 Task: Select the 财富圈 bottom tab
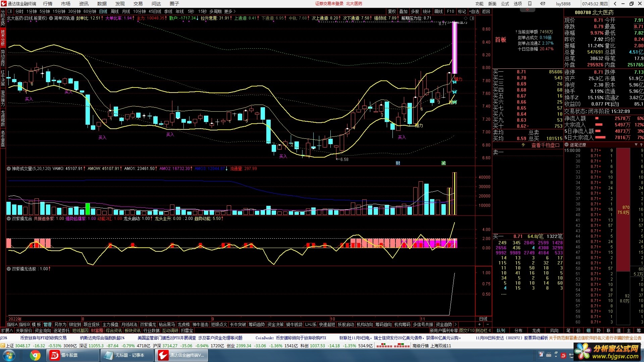[97, 330]
